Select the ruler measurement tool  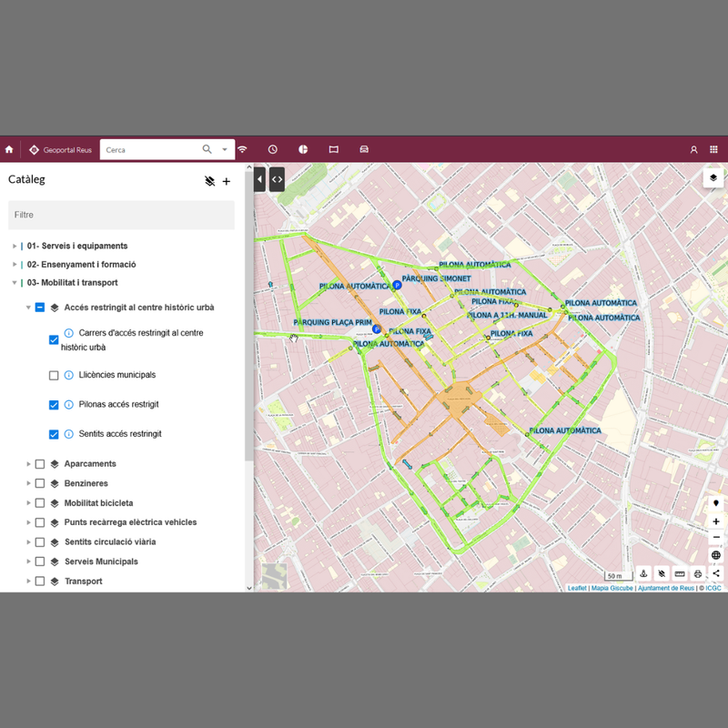click(x=680, y=574)
